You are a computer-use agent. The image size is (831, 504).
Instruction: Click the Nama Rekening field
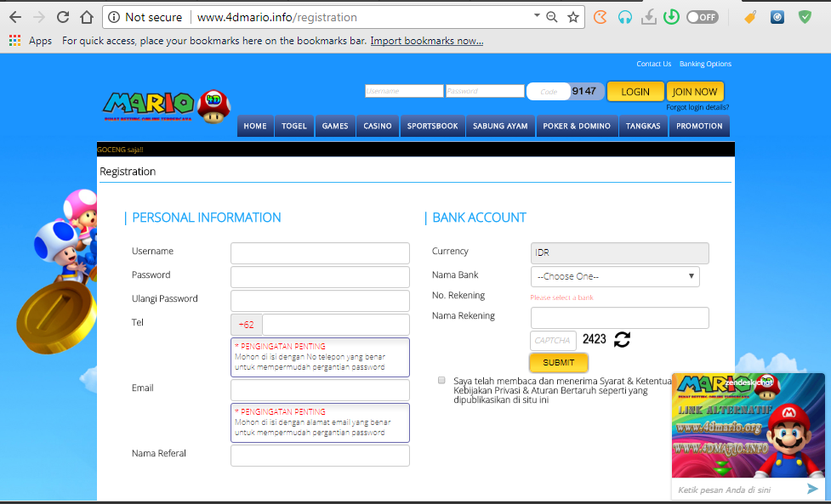coord(619,318)
